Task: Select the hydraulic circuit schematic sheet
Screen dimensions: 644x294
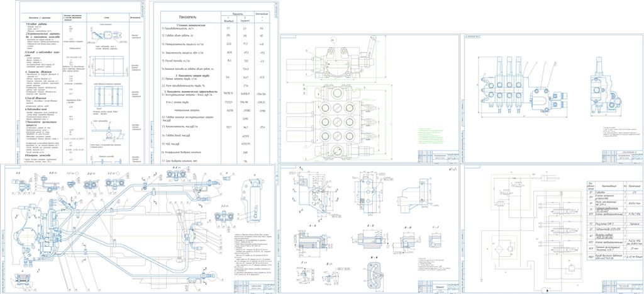Action: coord(553,229)
